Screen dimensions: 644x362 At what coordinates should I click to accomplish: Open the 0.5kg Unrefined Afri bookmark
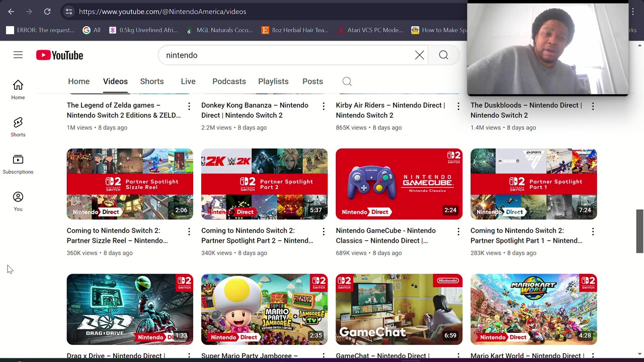(143, 30)
